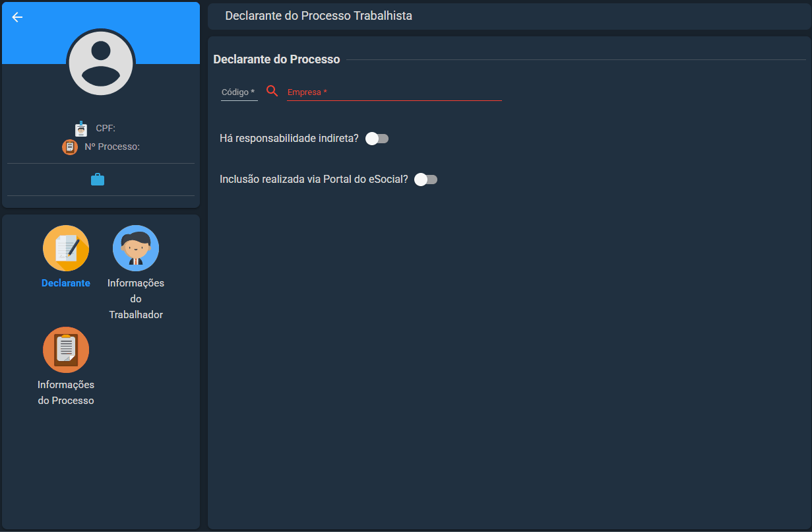Click the blue briefcase icon

pos(98,180)
